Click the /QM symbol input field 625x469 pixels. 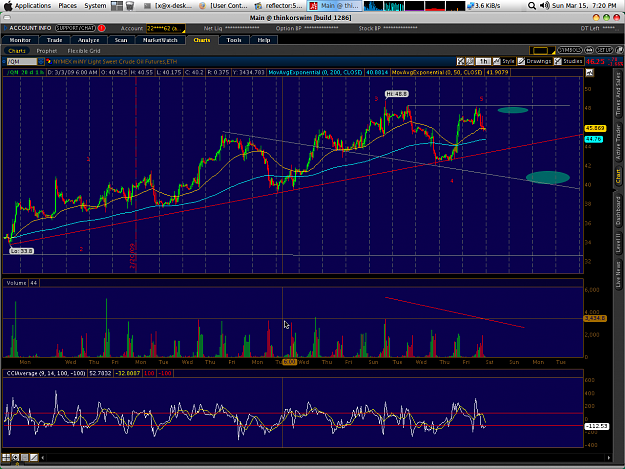tap(22, 61)
